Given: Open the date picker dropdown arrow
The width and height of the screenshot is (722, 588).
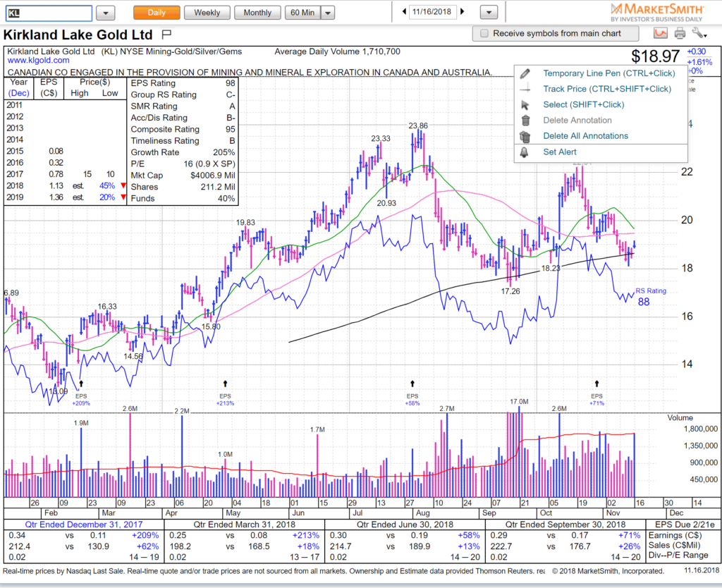Looking at the screenshot, I should [x=489, y=13].
